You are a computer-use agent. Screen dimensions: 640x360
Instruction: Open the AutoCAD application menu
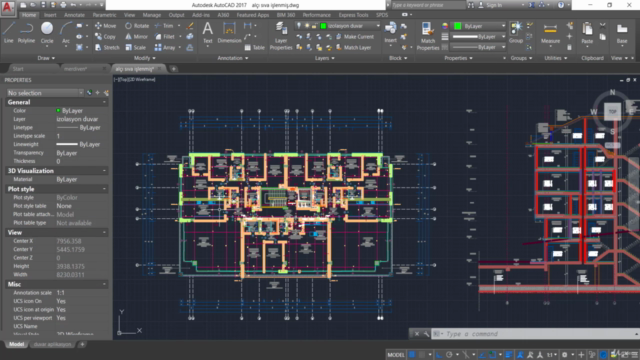pyautogui.click(x=8, y=7)
